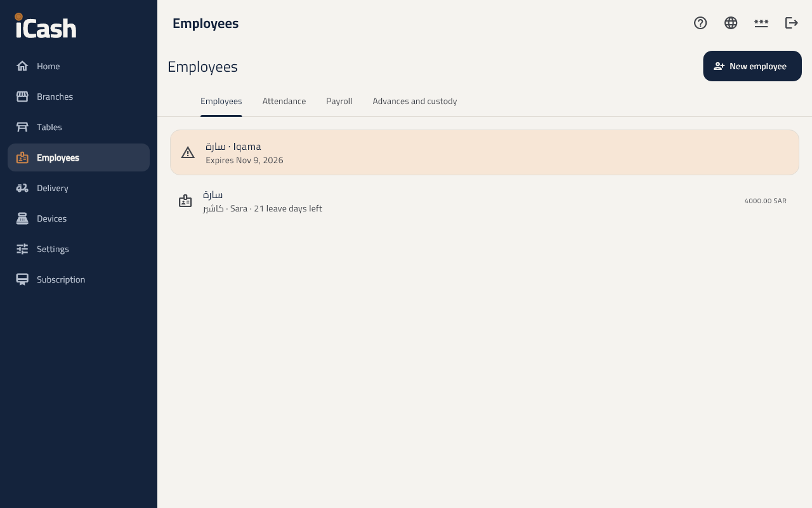The width and height of the screenshot is (812, 508).
Task: Open Devices in the sidebar
Action: point(79,218)
